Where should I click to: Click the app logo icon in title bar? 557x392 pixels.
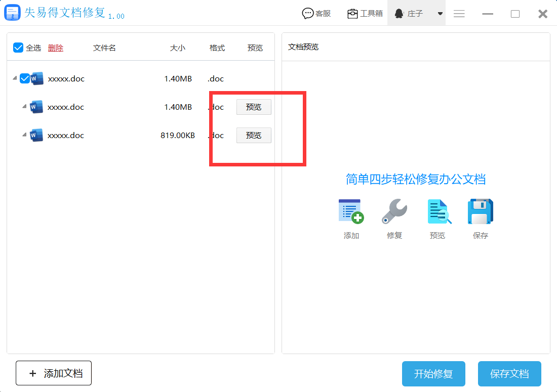[12, 13]
